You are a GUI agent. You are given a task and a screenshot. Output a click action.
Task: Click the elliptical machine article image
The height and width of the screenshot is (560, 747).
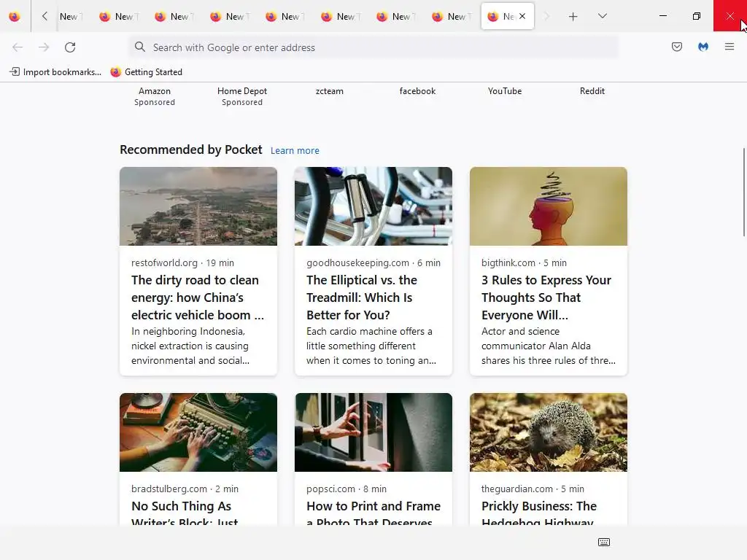(373, 206)
